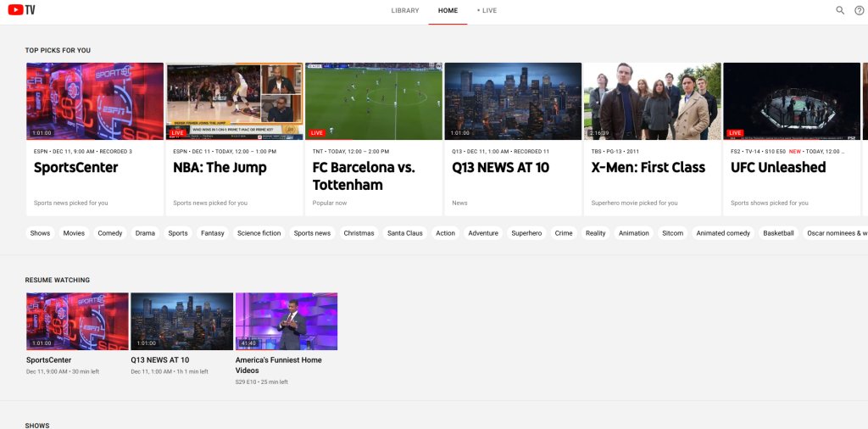Pick the Santa Claus chip
The height and width of the screenshot is (429, 868).
point(404,233)
